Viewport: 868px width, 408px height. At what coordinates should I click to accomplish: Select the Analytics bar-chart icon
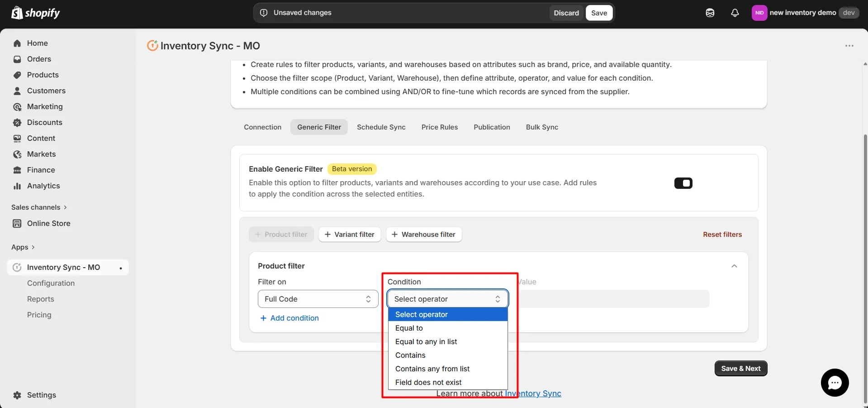click(17, 186)
